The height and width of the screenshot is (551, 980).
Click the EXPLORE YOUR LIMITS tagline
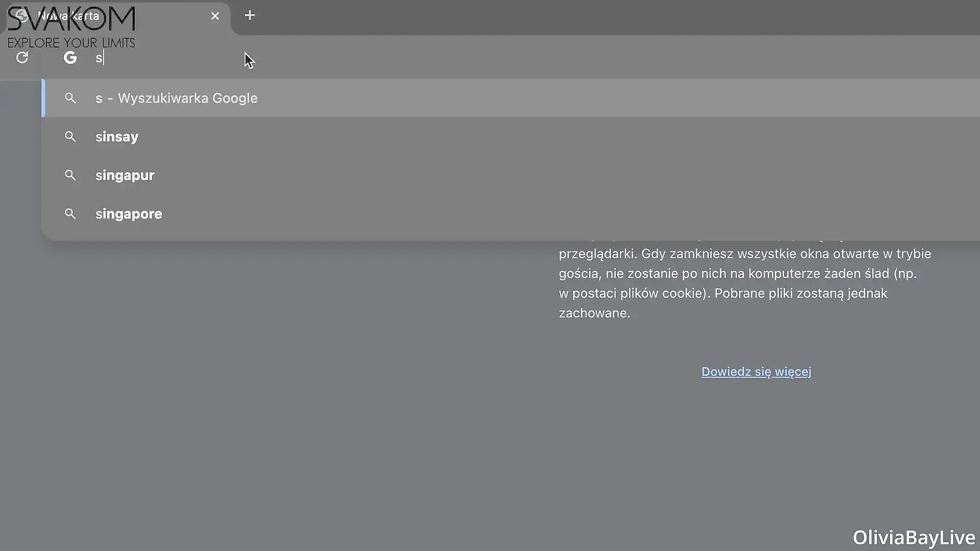(71, 43)
